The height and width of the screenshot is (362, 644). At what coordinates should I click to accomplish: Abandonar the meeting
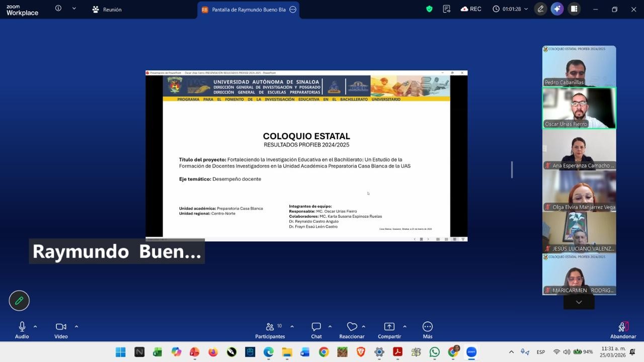coord(623,329)
